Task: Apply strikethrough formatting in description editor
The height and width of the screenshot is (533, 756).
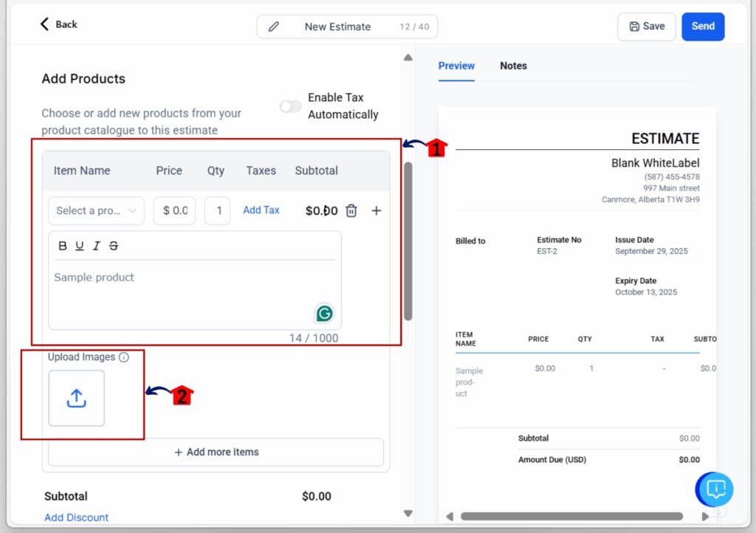Action: [x=113, y=246]
